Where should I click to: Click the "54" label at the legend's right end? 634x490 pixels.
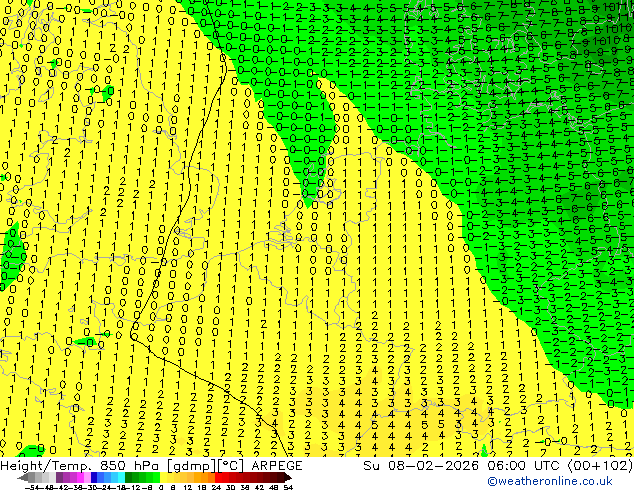288,487
